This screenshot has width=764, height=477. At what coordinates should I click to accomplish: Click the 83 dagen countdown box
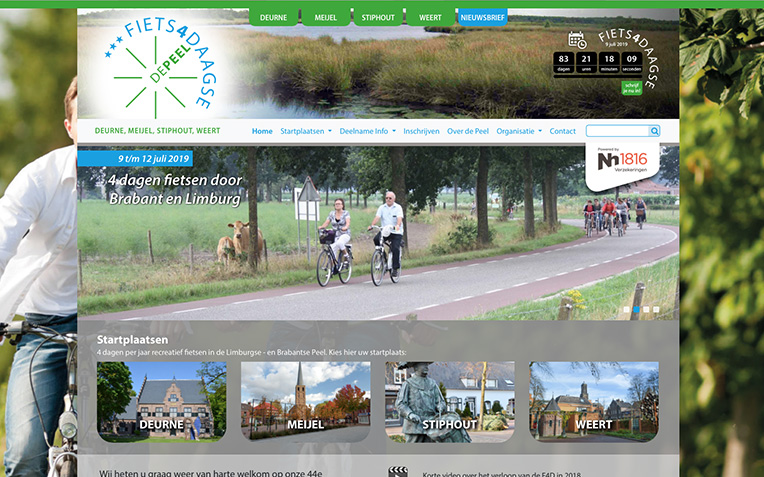point(563,62)
